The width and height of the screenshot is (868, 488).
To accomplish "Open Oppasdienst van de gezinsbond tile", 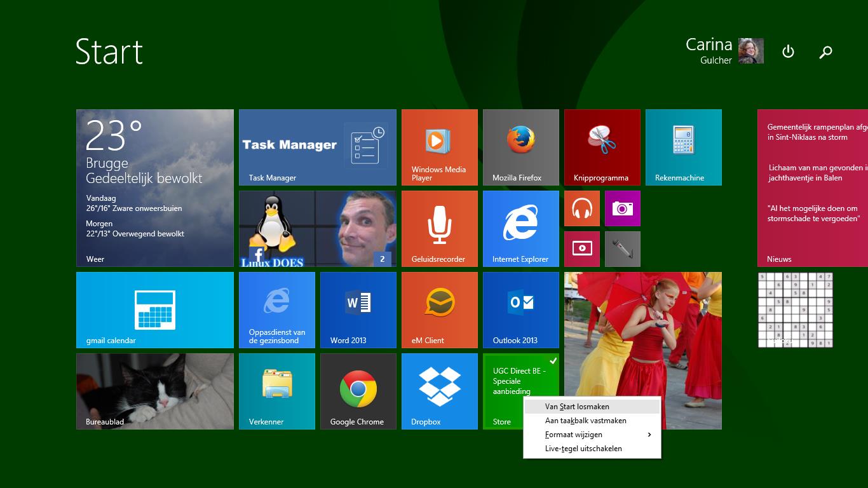I will tap(277, 310).
